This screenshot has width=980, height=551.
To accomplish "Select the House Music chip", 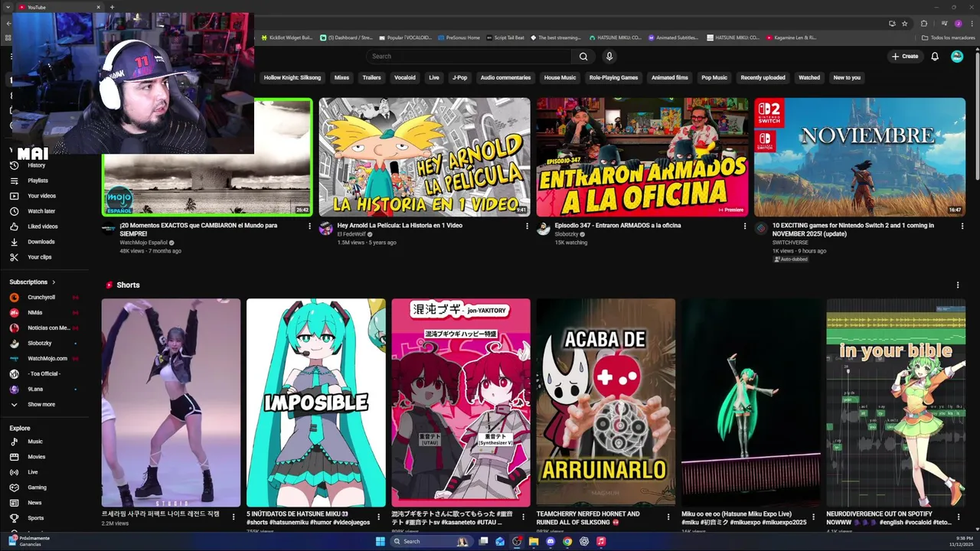I will [560, 77].
